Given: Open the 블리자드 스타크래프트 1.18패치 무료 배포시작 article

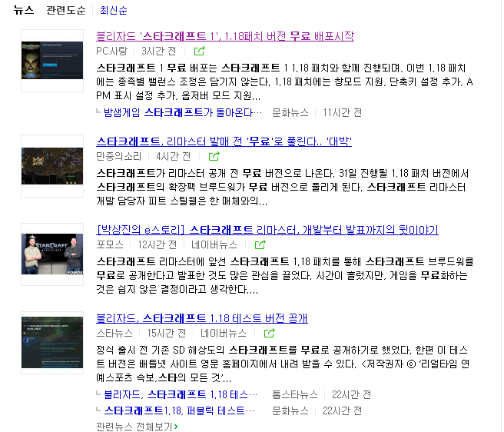Looking at the screenshot, I should (225, 36).
